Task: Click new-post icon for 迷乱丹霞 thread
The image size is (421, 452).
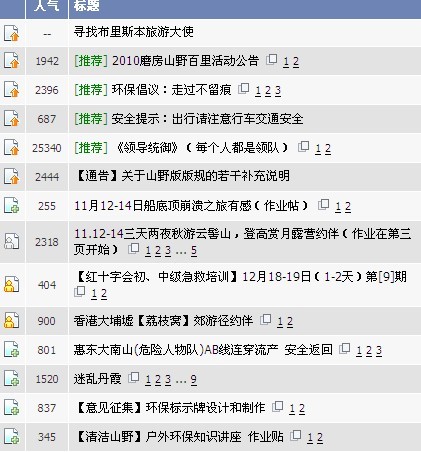Action: pyautogui.click(x=11, y=378)
